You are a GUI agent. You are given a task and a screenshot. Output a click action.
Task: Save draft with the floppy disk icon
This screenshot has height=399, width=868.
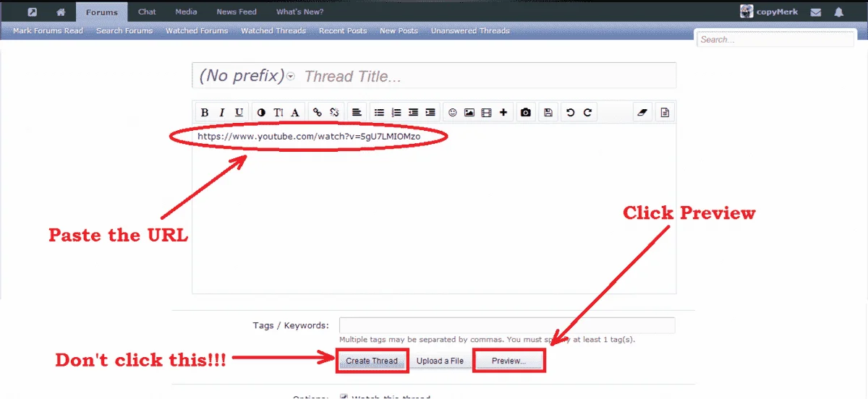(548, 113)
